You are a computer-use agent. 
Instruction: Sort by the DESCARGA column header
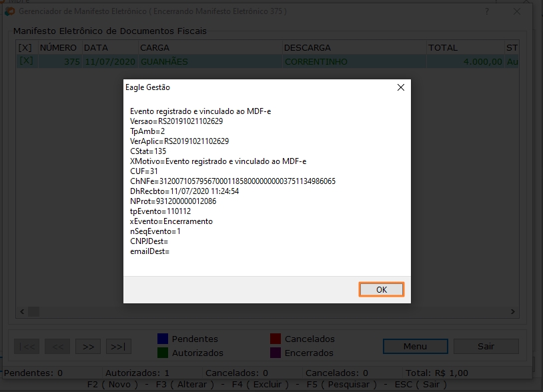tap(307, 47)
